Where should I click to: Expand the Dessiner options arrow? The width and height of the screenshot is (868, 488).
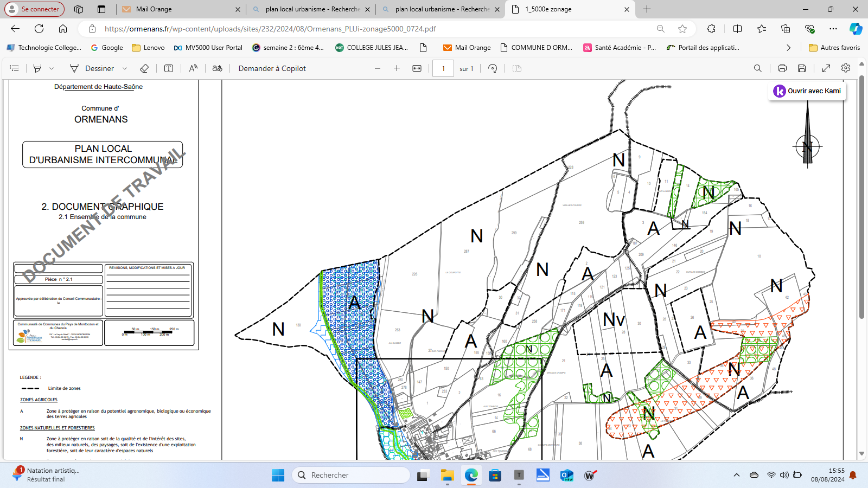point(125,68)
